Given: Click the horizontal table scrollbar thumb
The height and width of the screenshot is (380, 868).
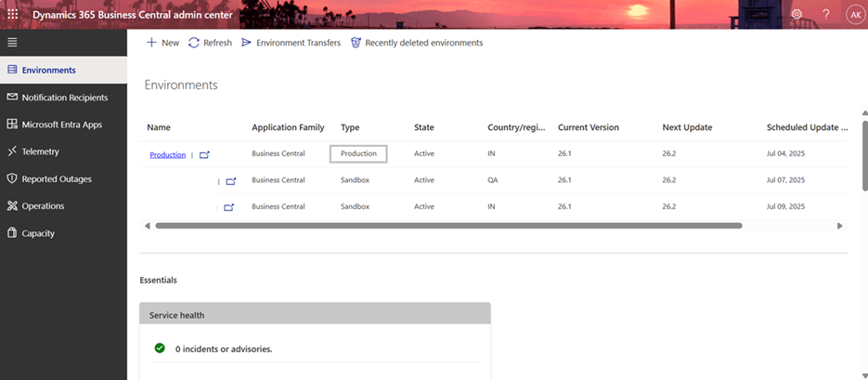Looking at the screenshot, I should pos(448,226).
